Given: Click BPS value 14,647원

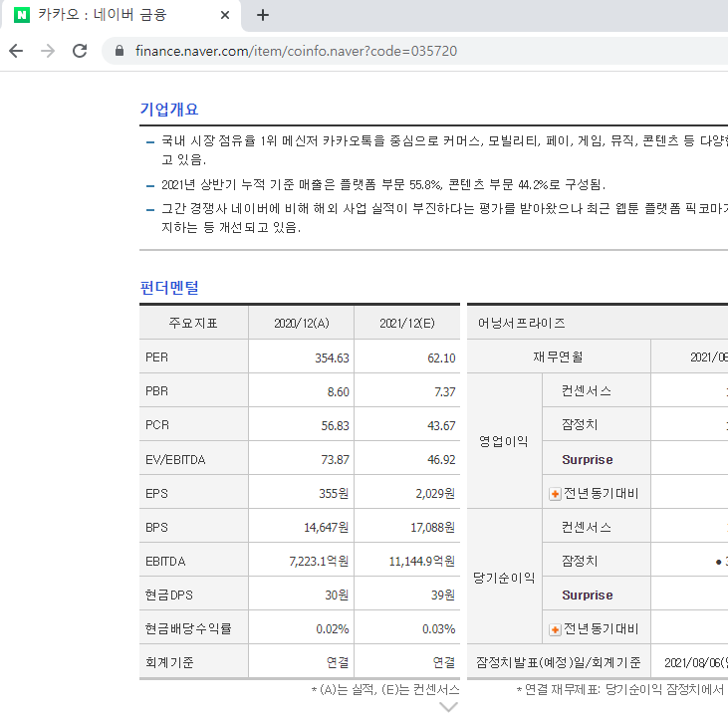Looking at the screenshot, I should click(x=326, y=528).
